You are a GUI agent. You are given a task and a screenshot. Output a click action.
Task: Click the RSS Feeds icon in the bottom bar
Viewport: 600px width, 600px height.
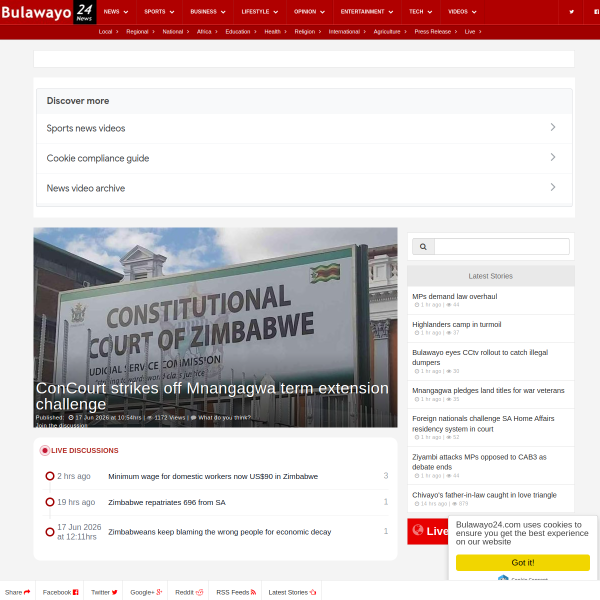253,592
